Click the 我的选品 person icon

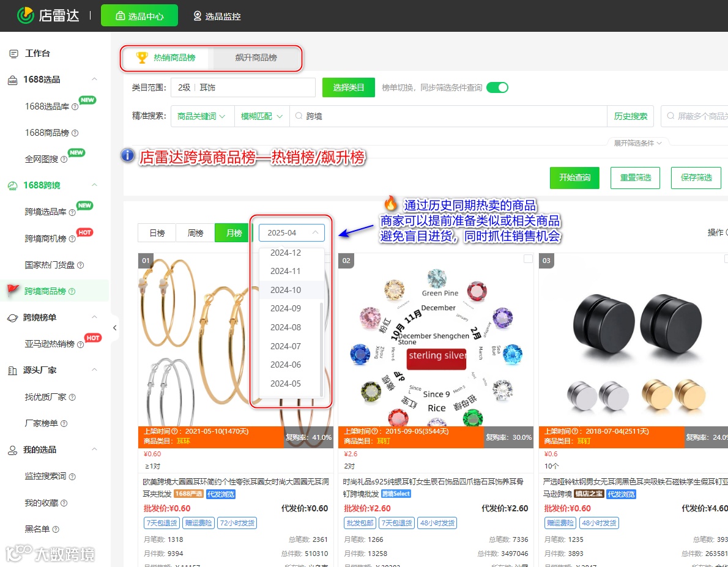click(x=12, y=450)
